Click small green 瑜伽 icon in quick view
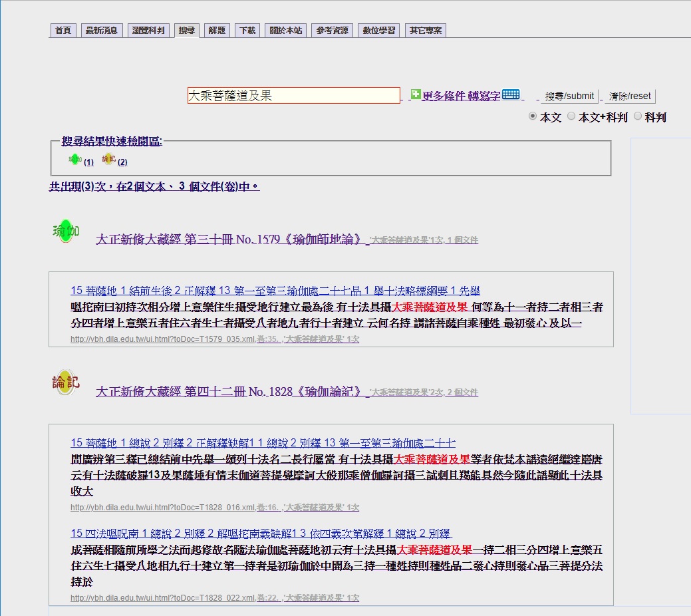The height and width of the screenshot is (616, 691). tap(75, 160)
